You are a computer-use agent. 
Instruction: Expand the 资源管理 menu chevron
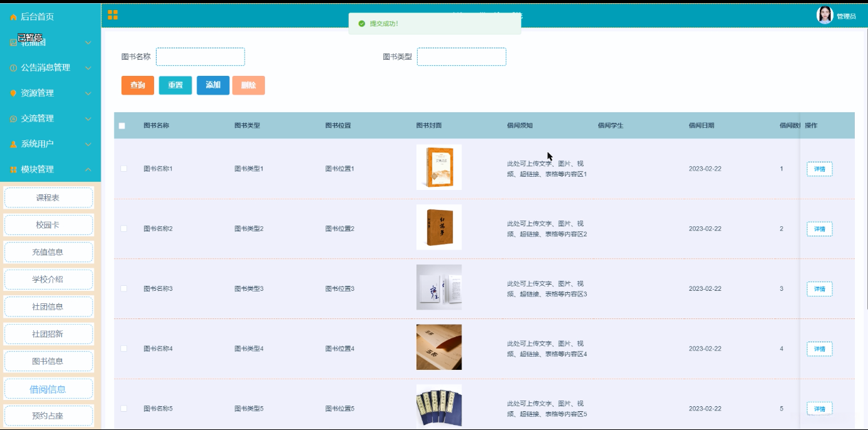[x=88, y=93]
